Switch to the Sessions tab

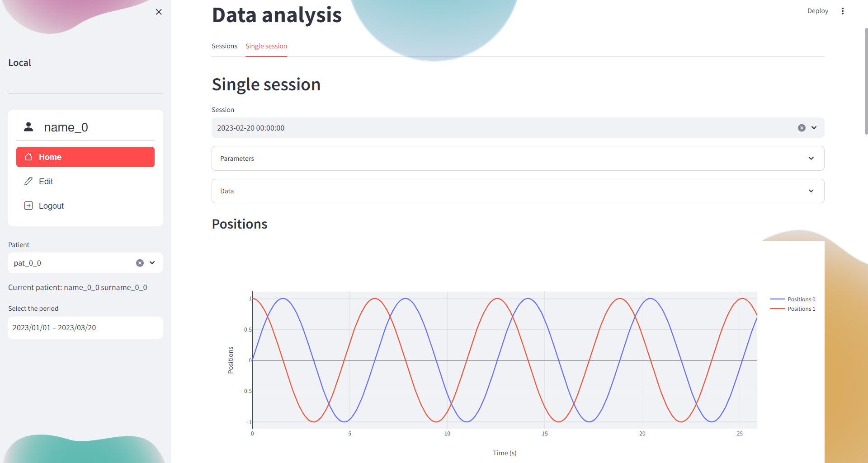224,46
